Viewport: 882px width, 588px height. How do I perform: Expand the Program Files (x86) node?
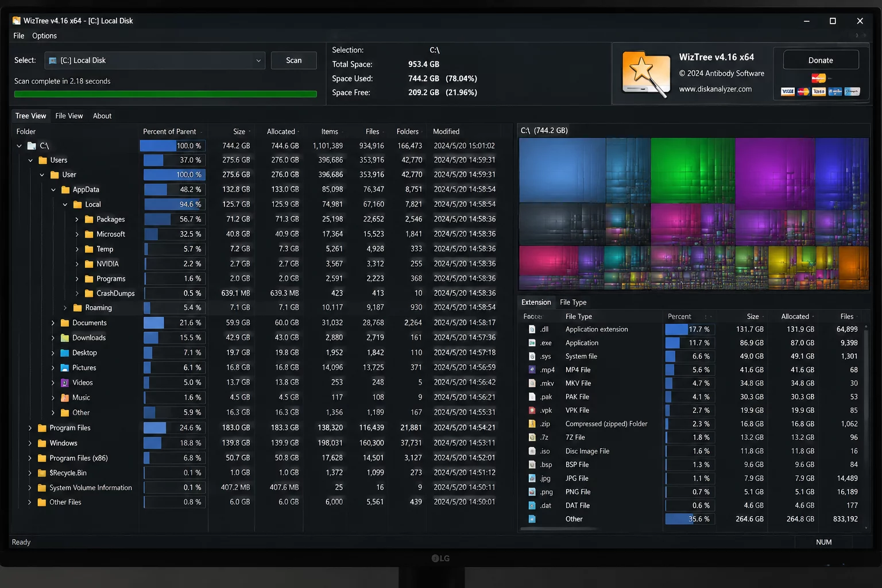pos(30,458)
